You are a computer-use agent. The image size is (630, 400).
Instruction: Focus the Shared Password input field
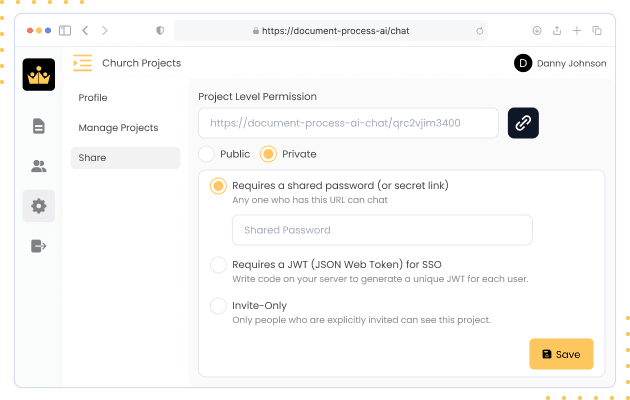coord(382,230)
